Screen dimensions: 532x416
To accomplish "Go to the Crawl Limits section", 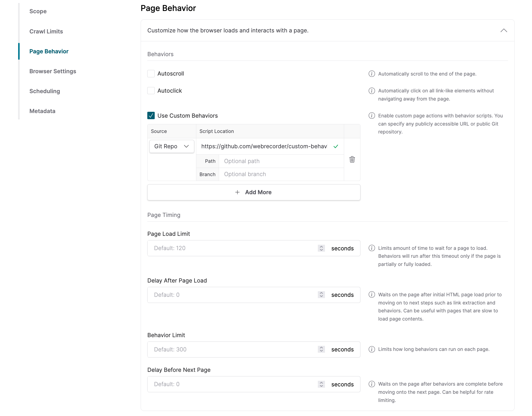I will coord(46,31).
